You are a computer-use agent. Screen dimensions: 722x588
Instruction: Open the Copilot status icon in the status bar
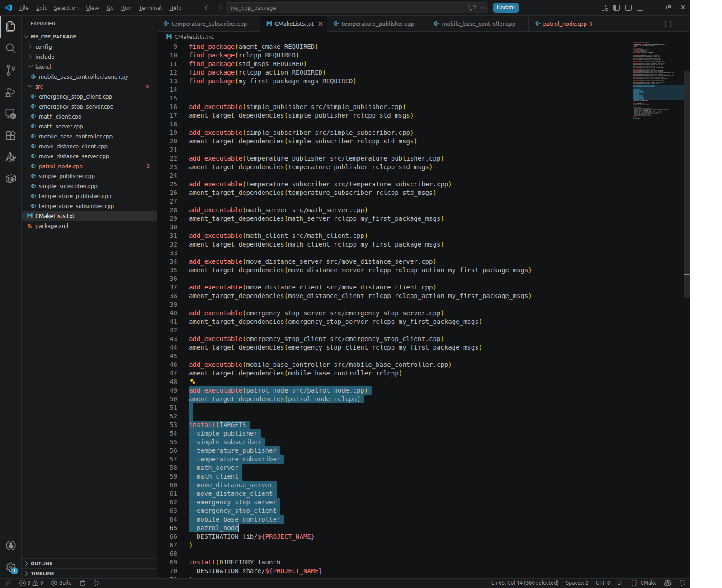(668, 583)
